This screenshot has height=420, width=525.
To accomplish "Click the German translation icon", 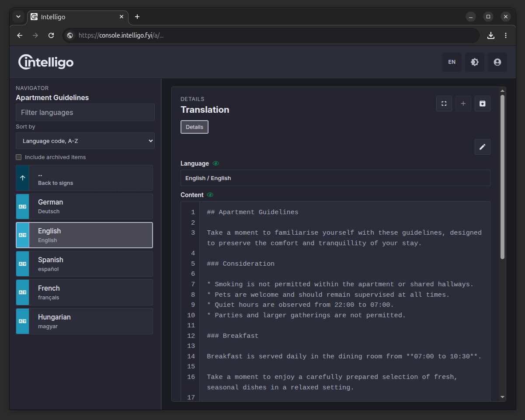I will coord(23,206).
